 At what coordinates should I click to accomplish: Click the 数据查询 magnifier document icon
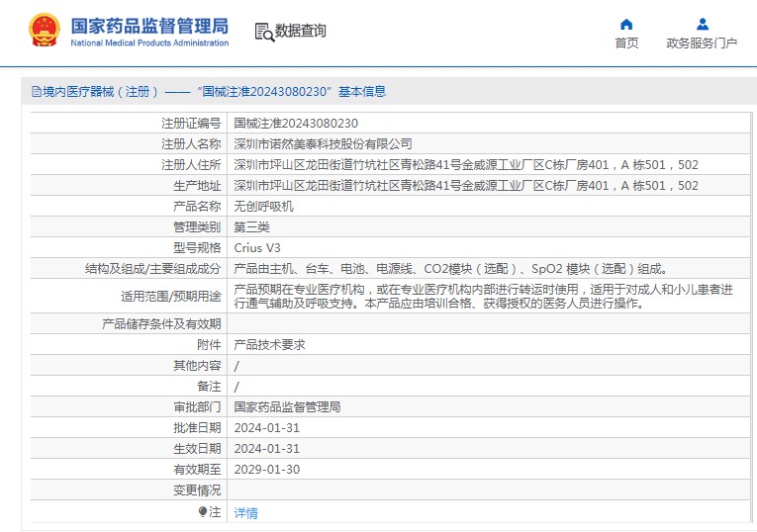tap(264, 32)
